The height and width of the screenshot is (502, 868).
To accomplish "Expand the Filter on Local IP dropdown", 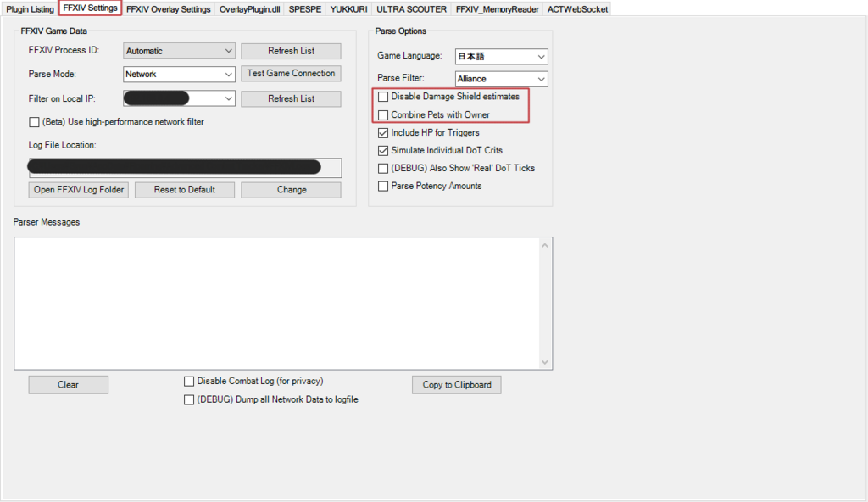I will (x=179, y=98).
